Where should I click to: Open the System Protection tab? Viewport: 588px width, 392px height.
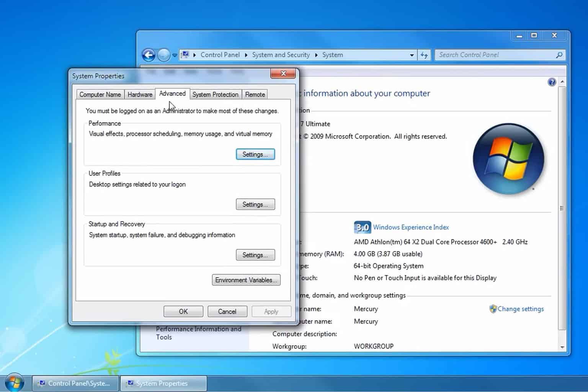point(215,95)
